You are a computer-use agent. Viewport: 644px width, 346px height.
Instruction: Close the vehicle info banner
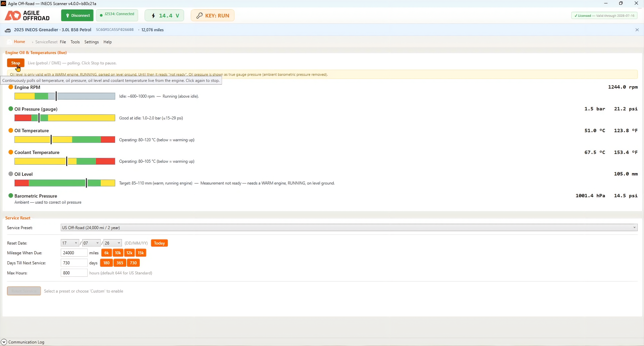click(x=637, y=30)
